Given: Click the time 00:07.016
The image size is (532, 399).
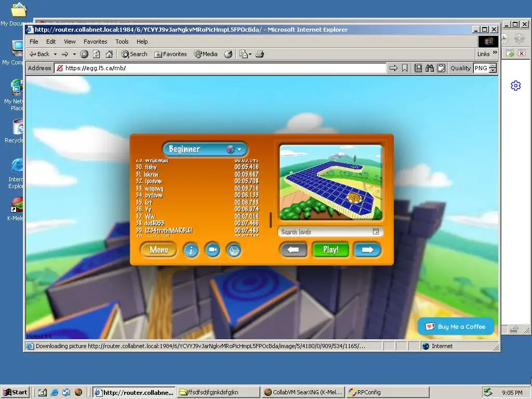Looking at the screenshot, I should [247, 216].
